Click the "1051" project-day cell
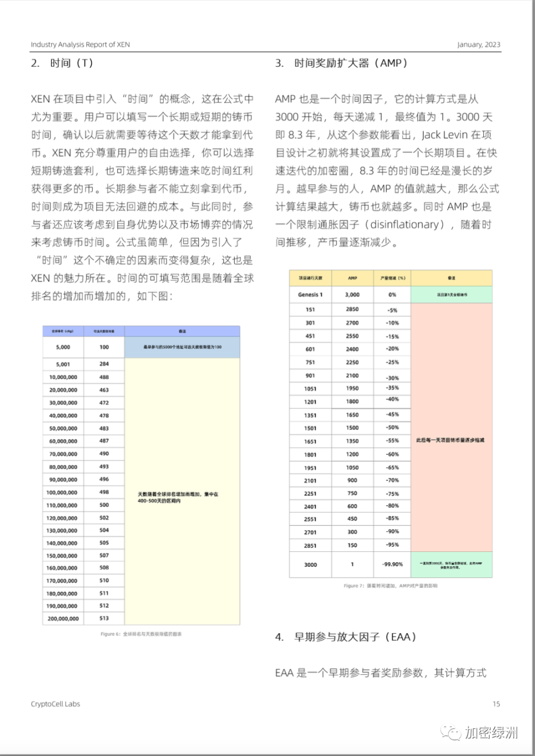The image size is (535, 756). click(x=310, y=389)
